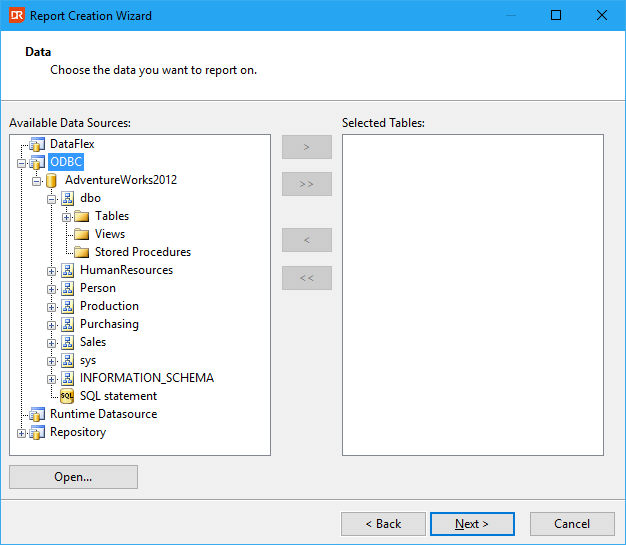Click the add single table '>' button
The image size is (626, 545).
pos(307,147)
